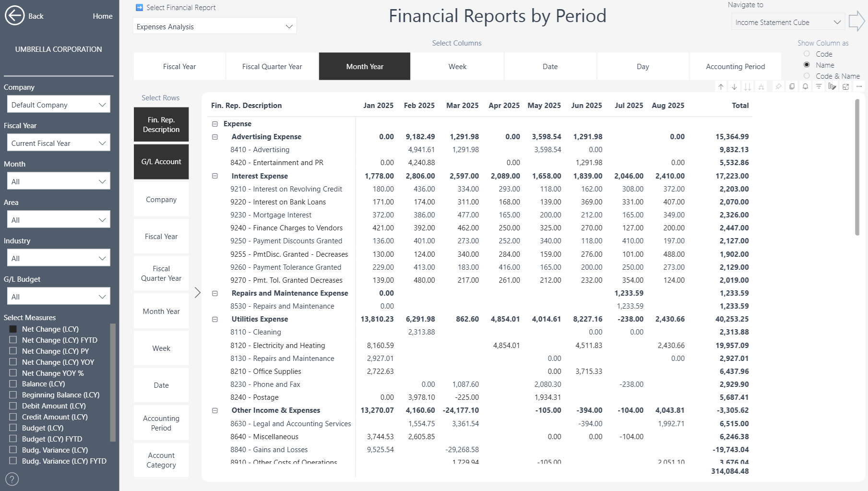The image size is (868, 491).
Task: Open focus mode for the matrix
Action: [845, 87]
